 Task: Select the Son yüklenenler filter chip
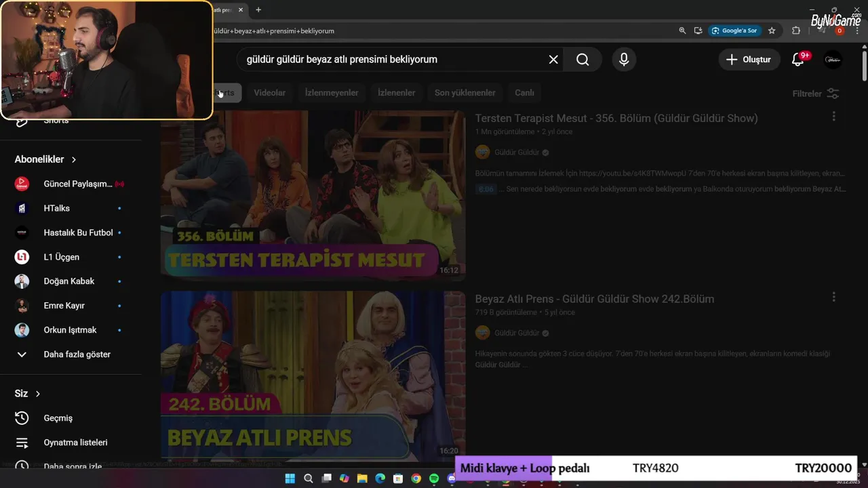point(465,93)
